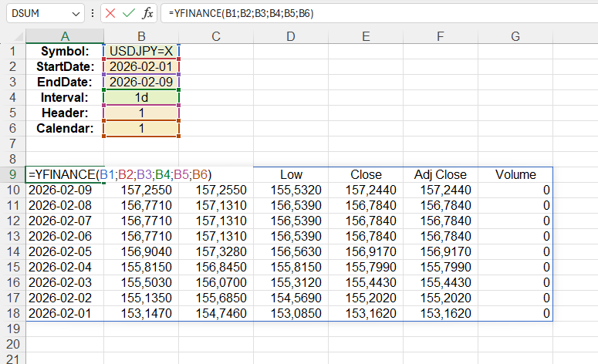Select the 2026-02-01 start date cell in B2
Image resolution: width=598 pixels, height=364 pixels.
[x=141, y=66]
